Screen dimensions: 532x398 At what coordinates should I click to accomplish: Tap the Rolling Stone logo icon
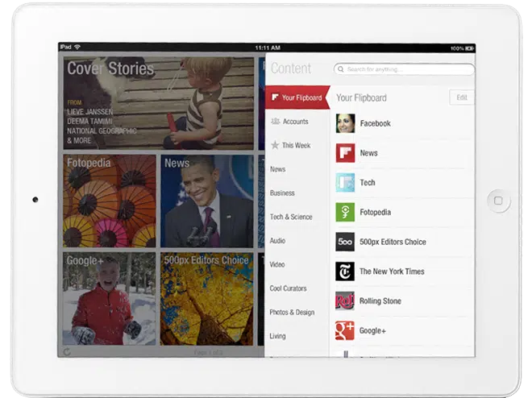point(345,301)
